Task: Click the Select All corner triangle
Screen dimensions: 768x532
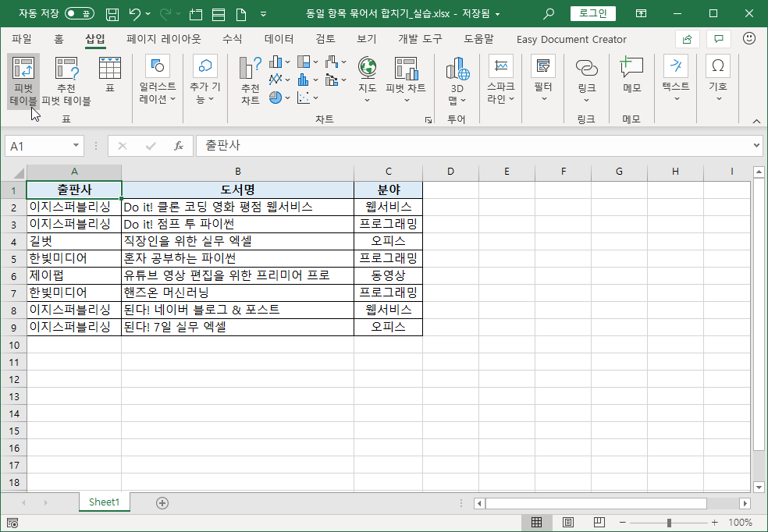Action: tap(18, 172)
